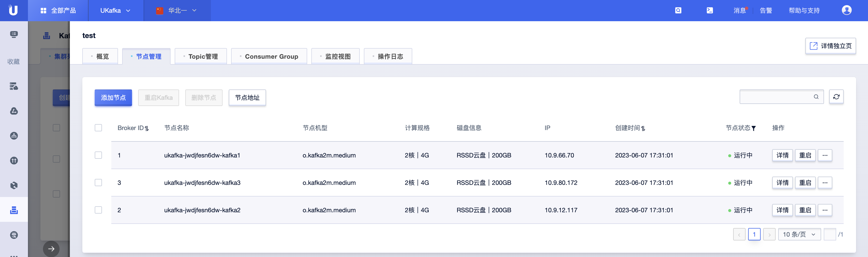Screen dimensions: 868x257
Task: Open 全部产品 menu
Action: pyautogui.click(x=58, y=10)
